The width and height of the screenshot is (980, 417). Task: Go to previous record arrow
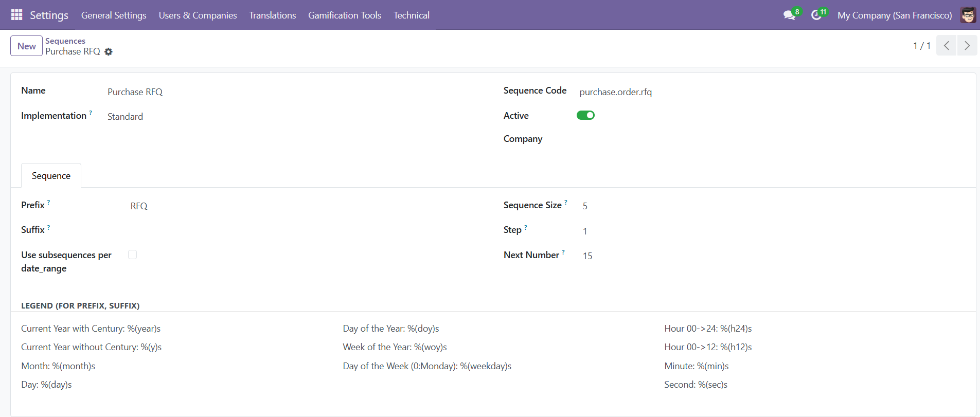click(946, 46)
